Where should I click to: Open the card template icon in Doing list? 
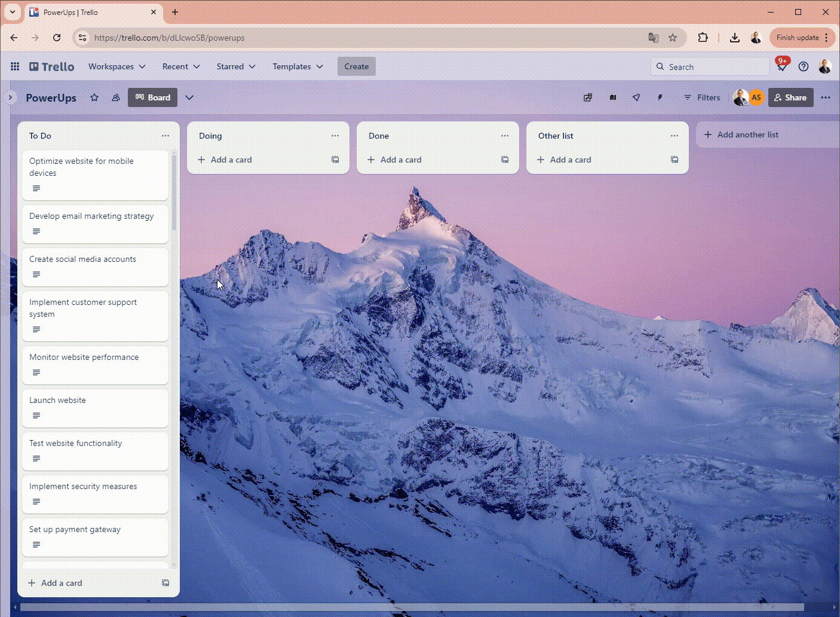click(x=335, y=160)
